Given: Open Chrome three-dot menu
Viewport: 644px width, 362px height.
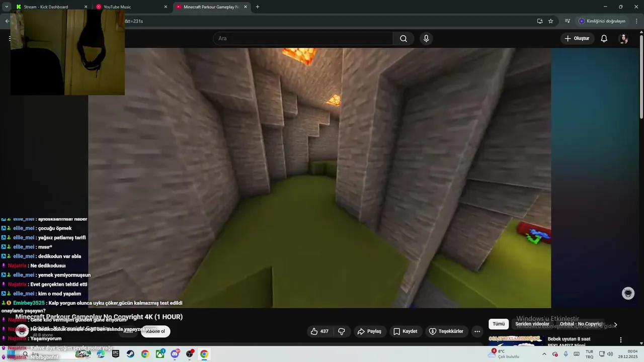Looking at the screenshot, I should coord(636,21).
